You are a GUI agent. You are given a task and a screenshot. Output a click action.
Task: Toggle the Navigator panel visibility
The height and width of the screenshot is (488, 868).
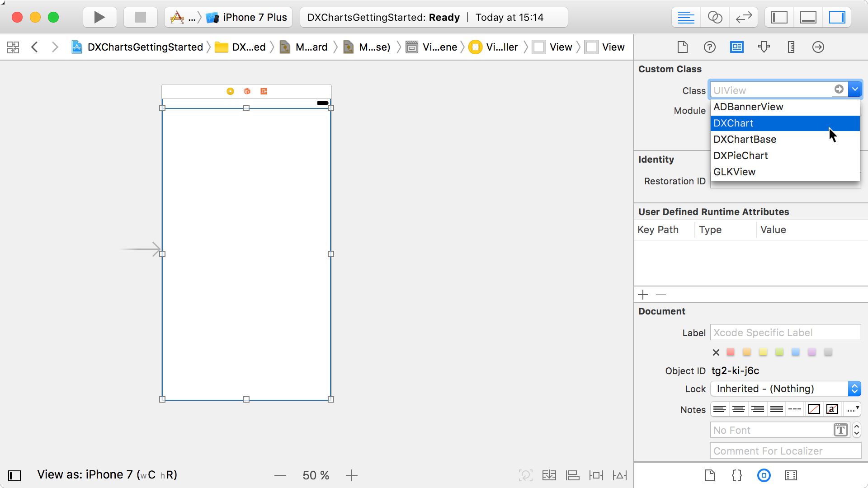[x=779, y=17]
